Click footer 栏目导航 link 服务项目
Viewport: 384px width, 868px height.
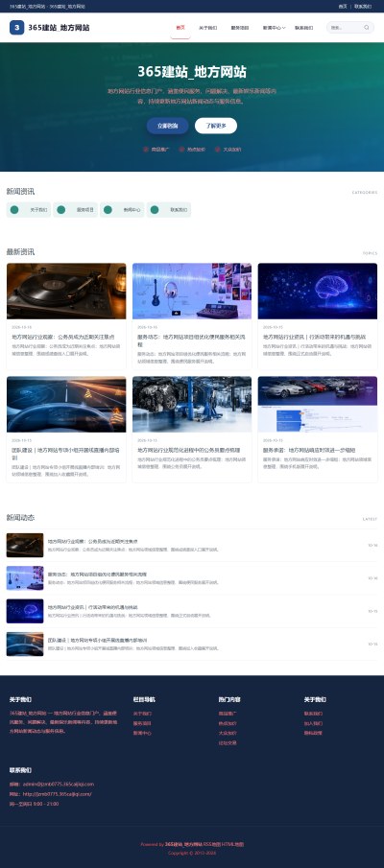142,723
